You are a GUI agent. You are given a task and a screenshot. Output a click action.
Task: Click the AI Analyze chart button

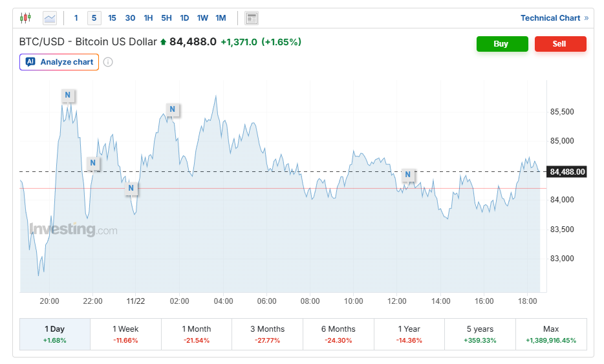coord(59,62)
